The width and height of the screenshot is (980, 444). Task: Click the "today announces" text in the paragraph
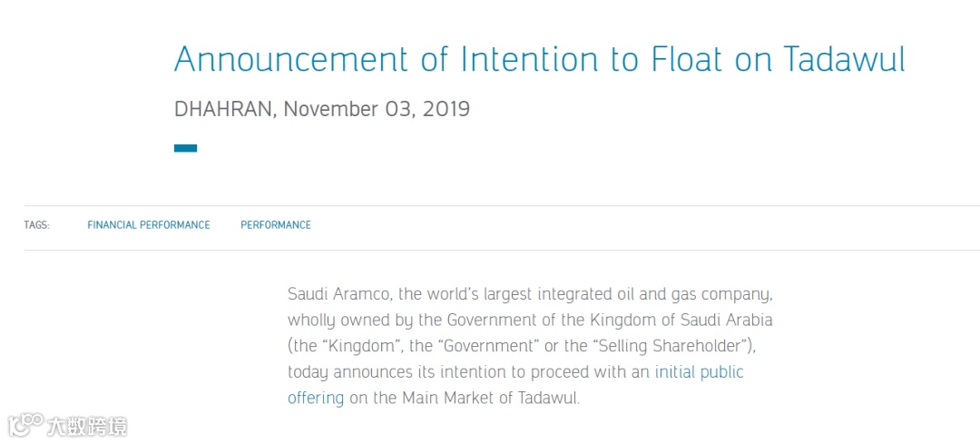tap(349, 372)
